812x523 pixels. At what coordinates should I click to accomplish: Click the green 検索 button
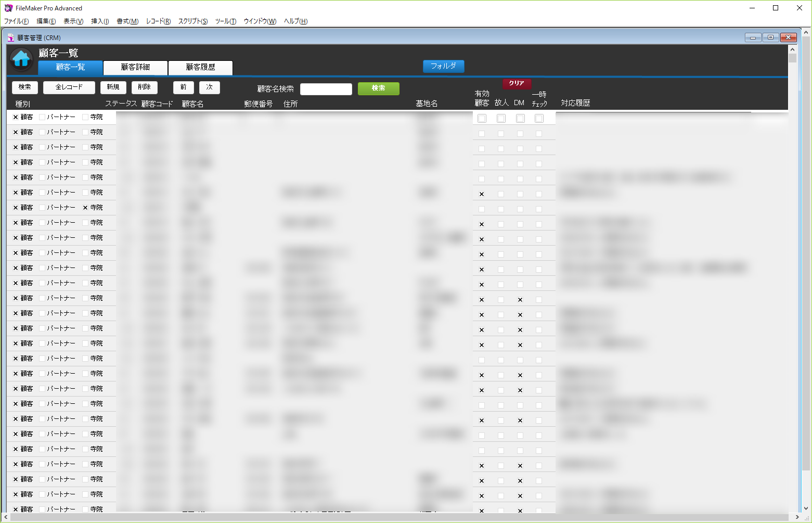pyautogui.click(x=378, y=88)
